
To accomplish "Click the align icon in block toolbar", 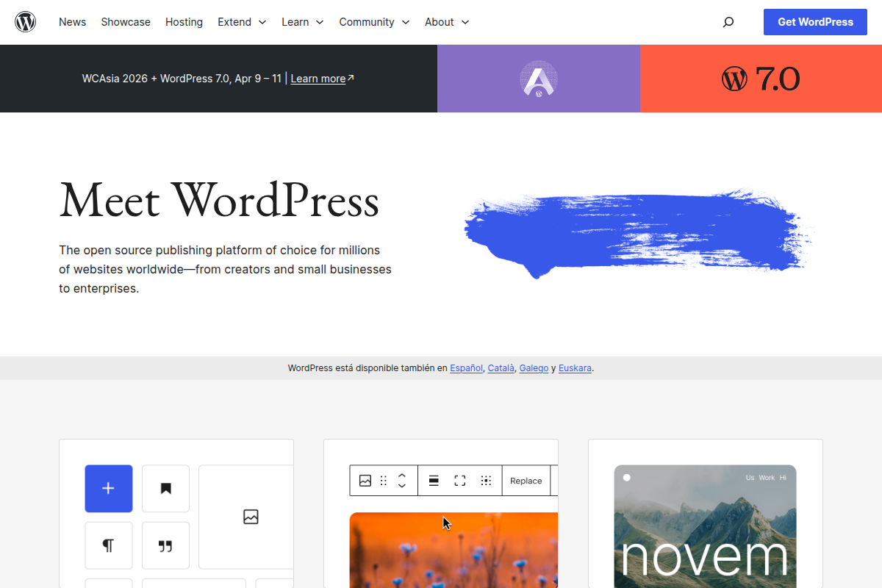I will 434,481.
